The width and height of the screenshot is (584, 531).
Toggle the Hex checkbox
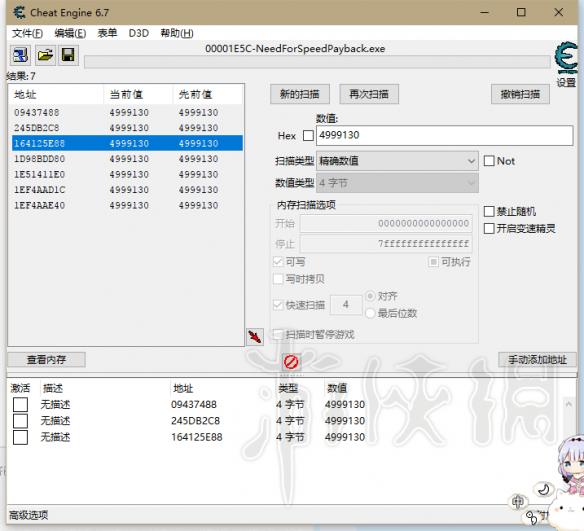coord(308,136)
